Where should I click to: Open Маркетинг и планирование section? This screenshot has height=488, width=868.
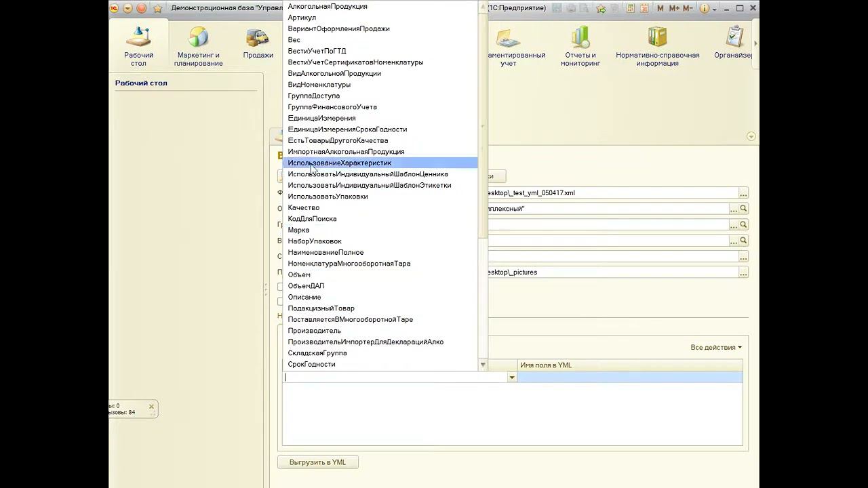tap(198, 46)
